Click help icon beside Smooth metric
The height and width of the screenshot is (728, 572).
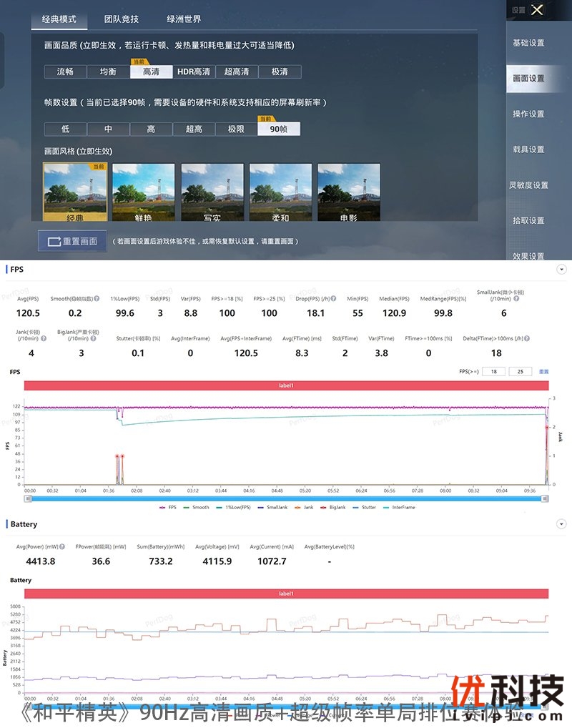click(x=99, y=299)
